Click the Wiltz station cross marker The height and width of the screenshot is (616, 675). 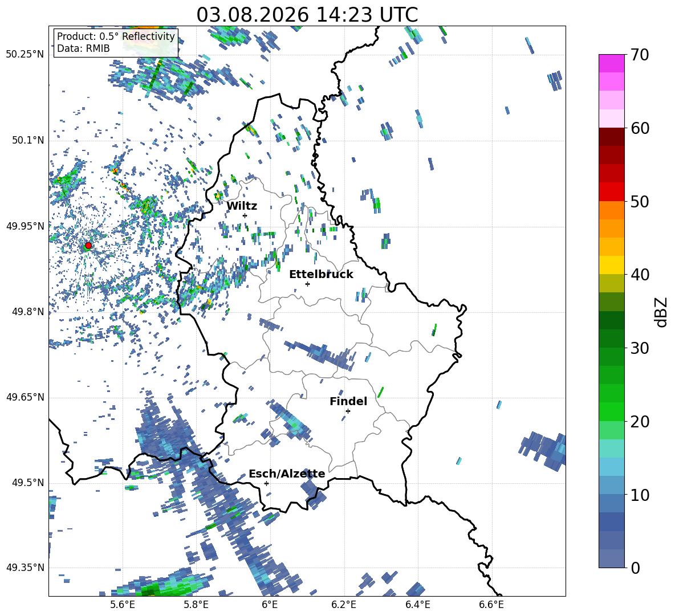pos(245,215)
